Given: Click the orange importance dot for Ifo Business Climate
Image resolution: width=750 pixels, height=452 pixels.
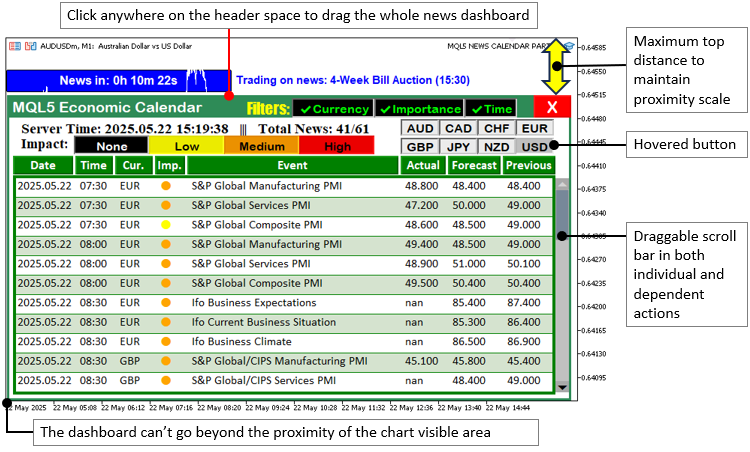Looking at the screenshot, I should (166, 342).
